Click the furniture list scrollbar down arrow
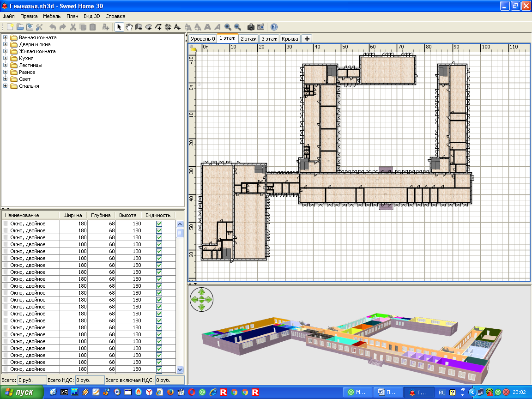This screenshot has height=399, width=532. (x=180, y=369)
